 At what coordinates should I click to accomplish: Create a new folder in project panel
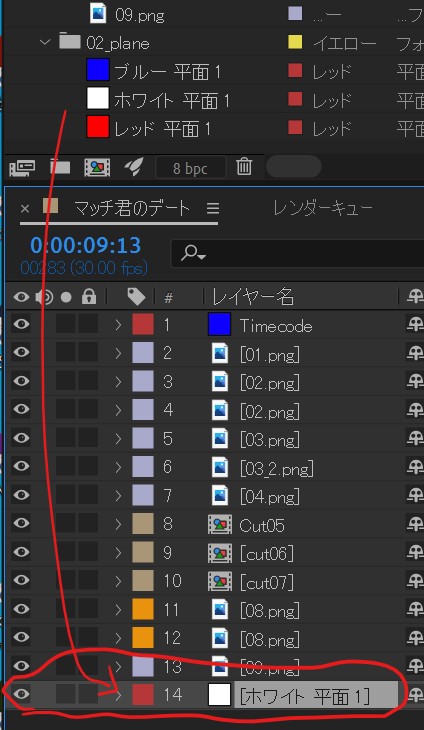click(60, 167)
